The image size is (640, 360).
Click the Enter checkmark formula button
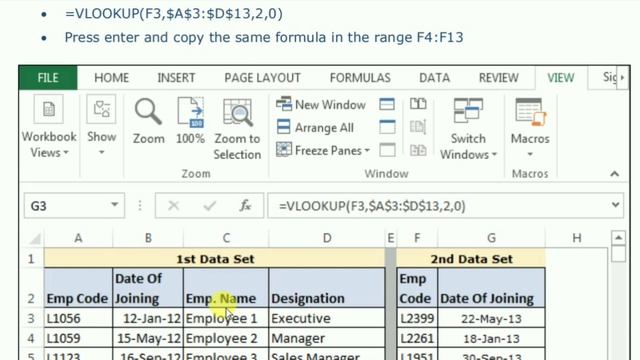(x=210, y=206)
